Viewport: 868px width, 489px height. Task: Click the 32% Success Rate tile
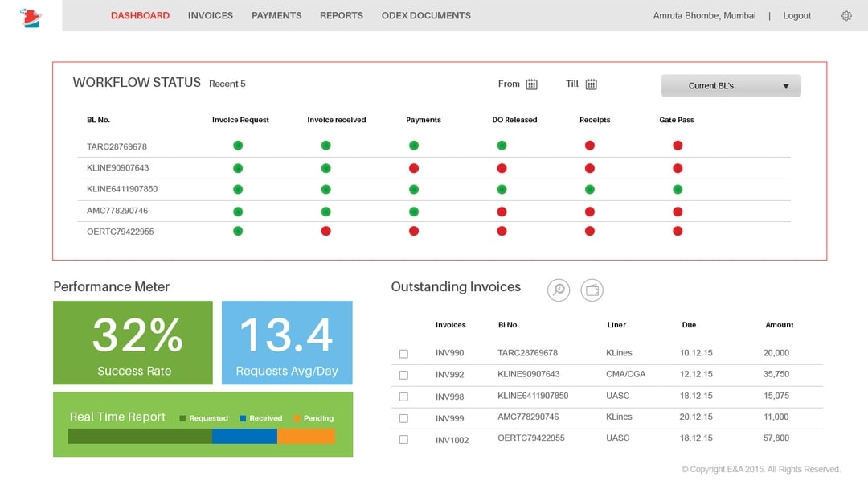133,343
